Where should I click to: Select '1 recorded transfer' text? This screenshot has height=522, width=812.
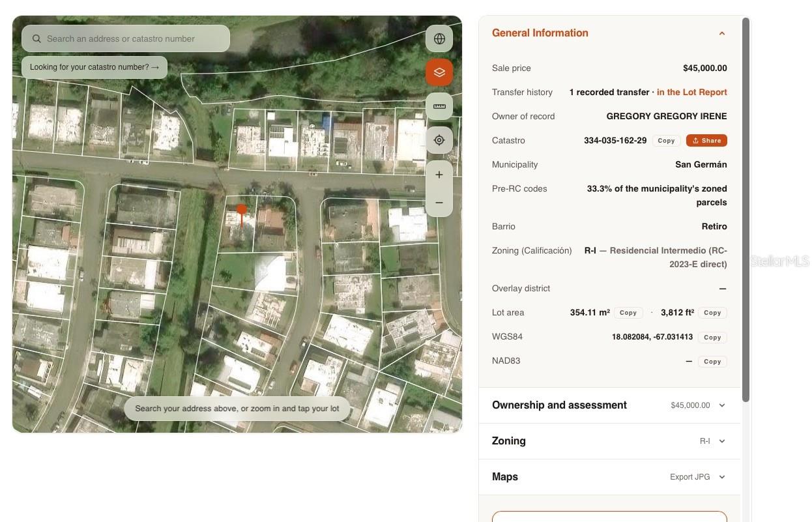[x=609, y=93]
